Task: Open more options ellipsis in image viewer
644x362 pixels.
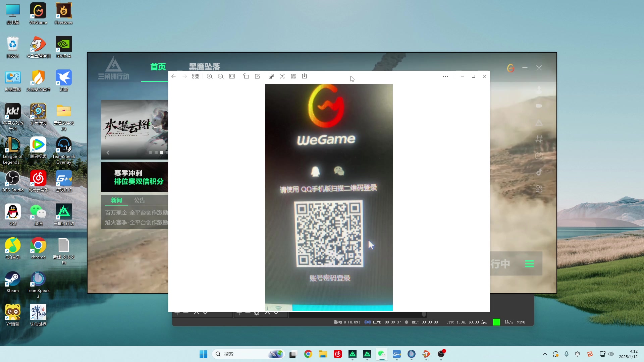Action: (445, 76)
